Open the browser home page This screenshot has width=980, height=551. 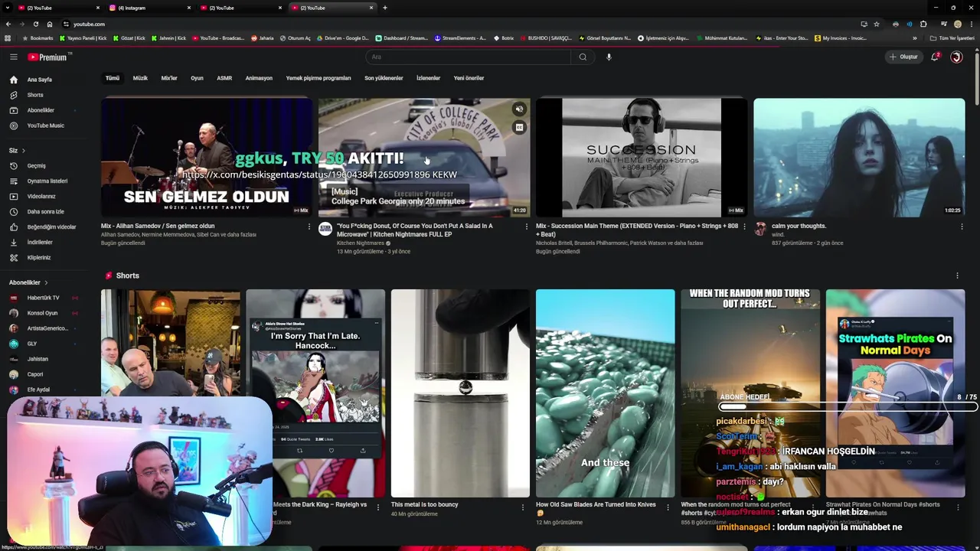50,24
